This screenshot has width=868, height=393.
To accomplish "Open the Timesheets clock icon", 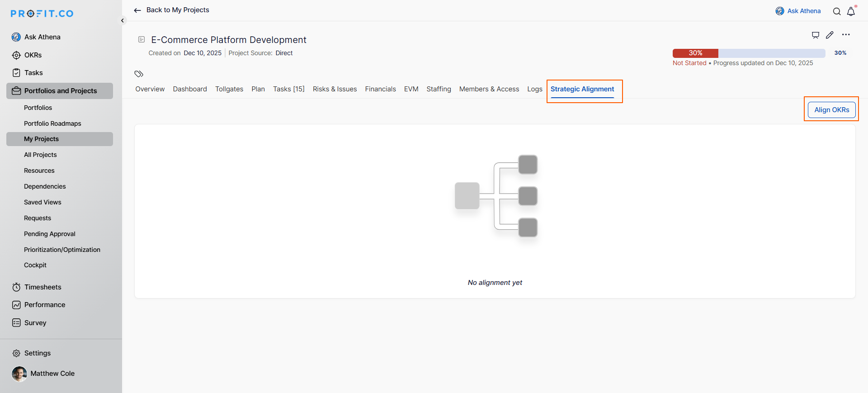I will pyautogui.click(x=16, y=287).
